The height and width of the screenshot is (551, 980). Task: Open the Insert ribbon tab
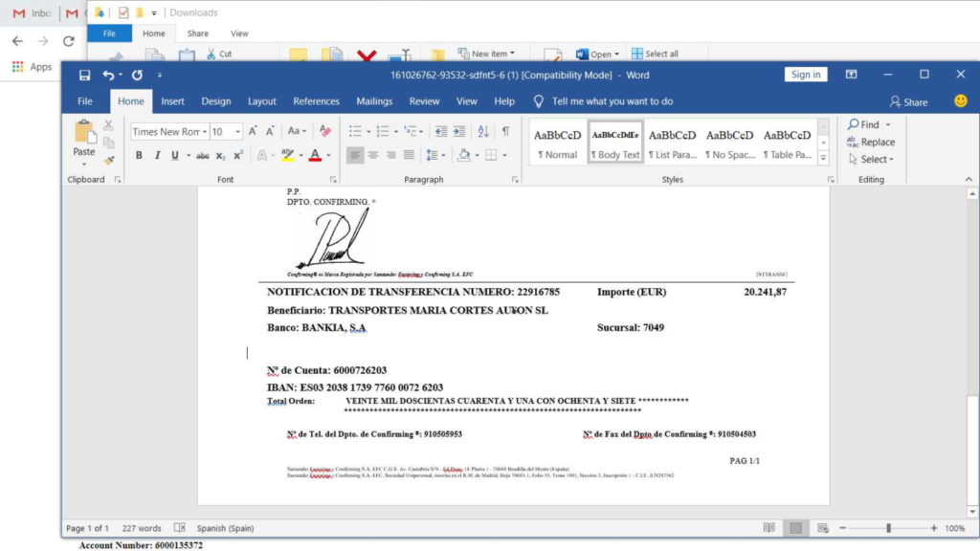coord(172,101)
